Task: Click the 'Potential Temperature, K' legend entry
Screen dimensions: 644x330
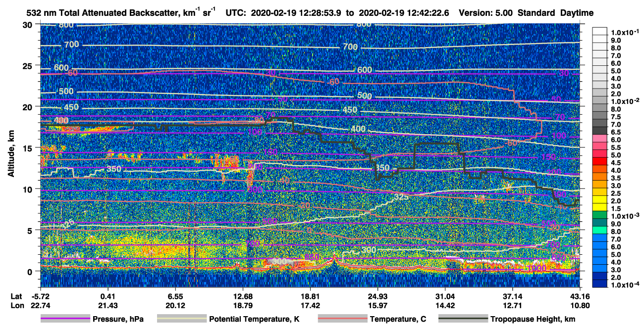Action: point(254,319)
